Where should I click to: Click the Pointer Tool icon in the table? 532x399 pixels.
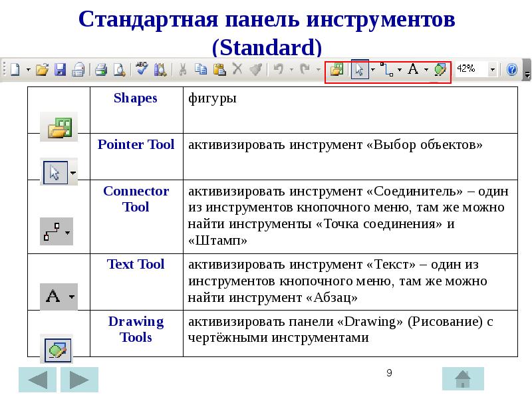(55, 172)
